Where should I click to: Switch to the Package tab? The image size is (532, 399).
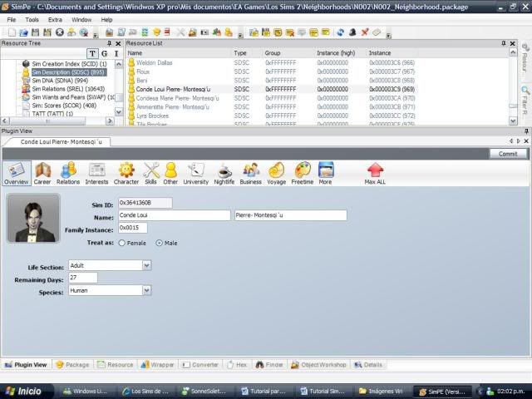pos(73,365)
